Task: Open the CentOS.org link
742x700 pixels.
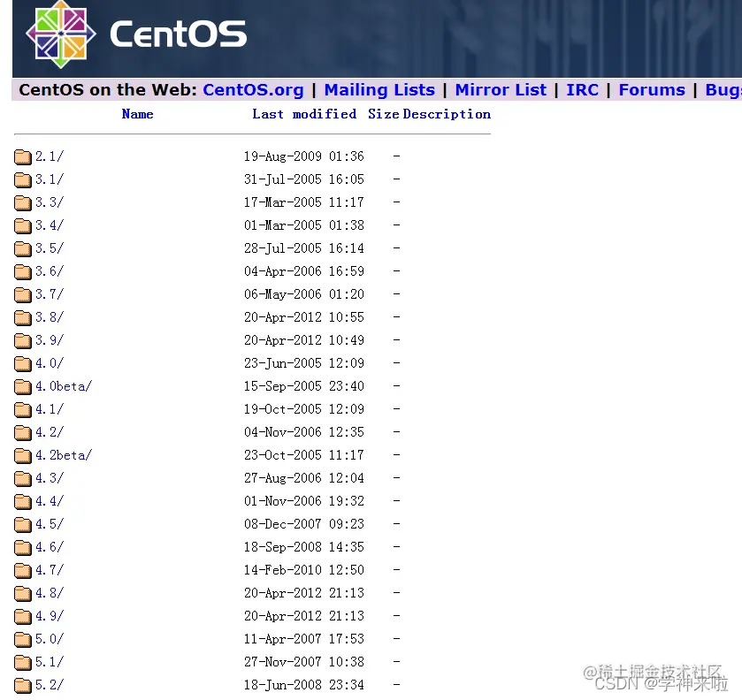Action: pos(253,90)
